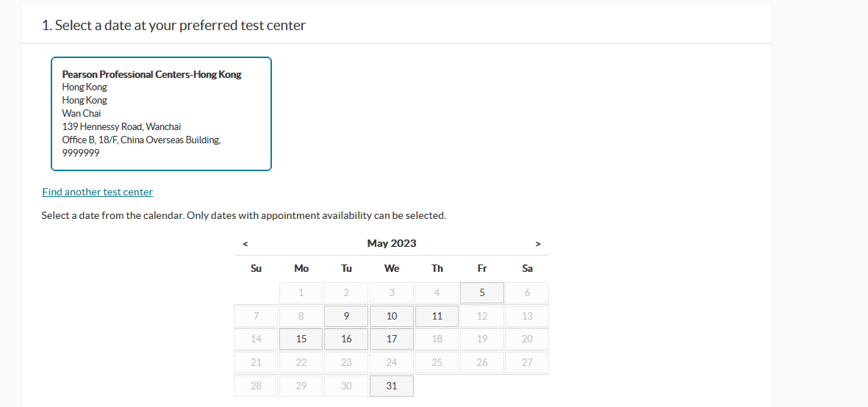Click the greyed-out May 6 cell

pyautogui.click(x=528, y=293)
